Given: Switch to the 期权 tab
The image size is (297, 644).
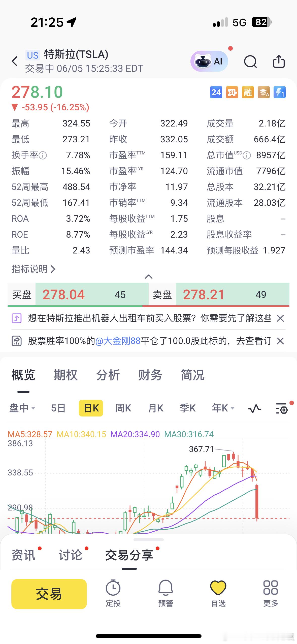Looking at the screenshot, I should (x=66, y=375).
